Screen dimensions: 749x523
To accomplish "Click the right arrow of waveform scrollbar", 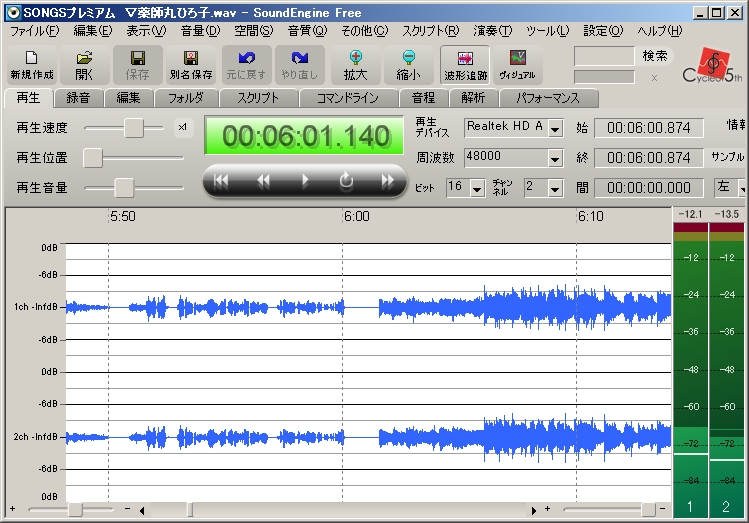I will pyautogui.click(x=534, y=511).
